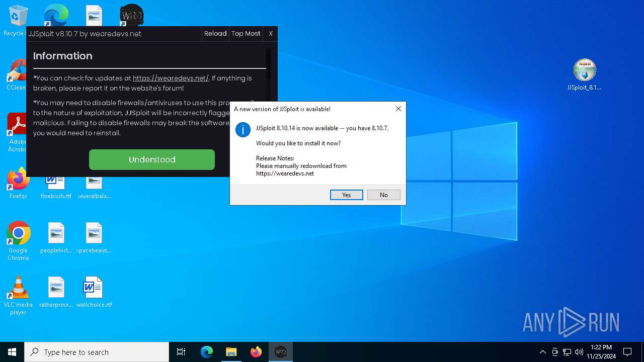644x362 pixels.
Task: Open Microsoft Edge from the taskbar
Action: point(207,352)
